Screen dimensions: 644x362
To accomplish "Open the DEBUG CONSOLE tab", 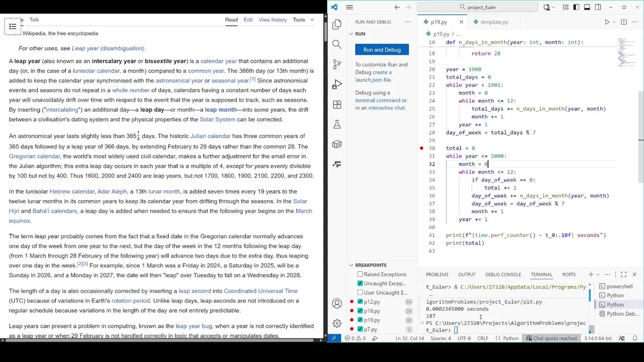I will [x=503, y=275].
